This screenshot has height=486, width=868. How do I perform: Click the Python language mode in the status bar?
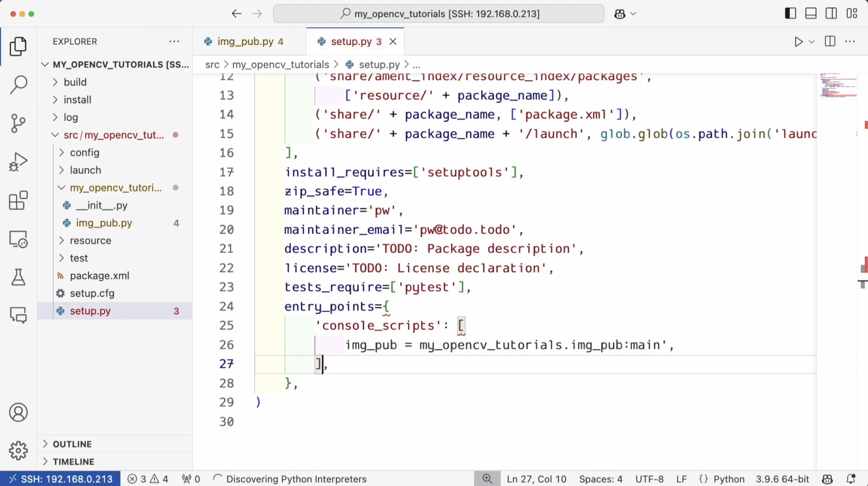point(729,479)
